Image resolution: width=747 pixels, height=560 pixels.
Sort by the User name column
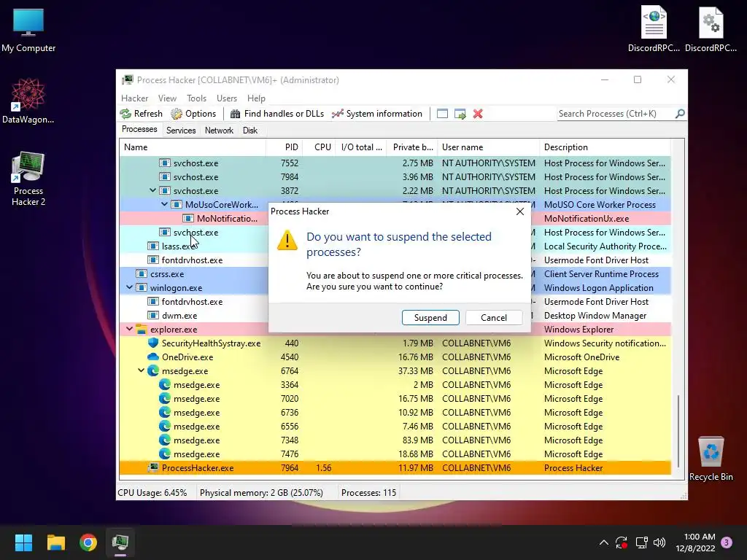(488, 147)
